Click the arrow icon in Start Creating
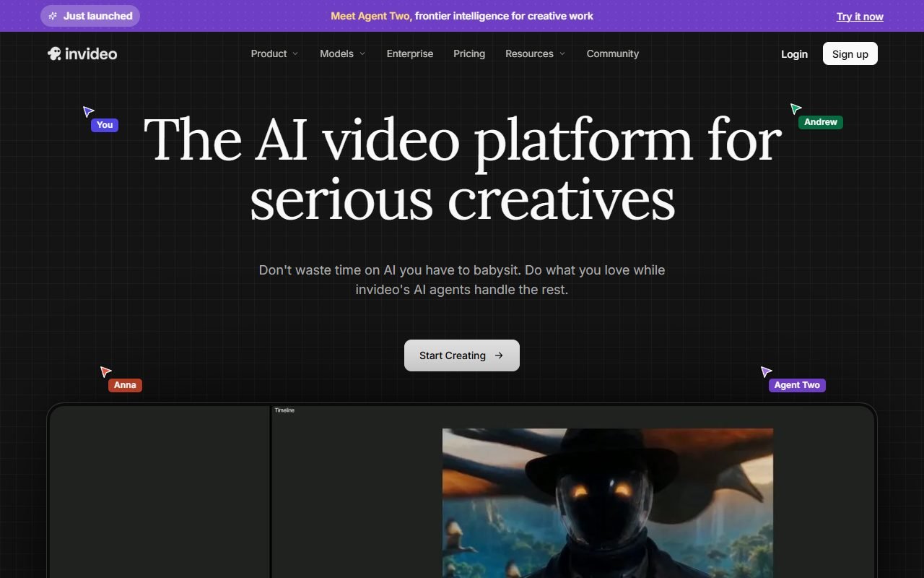 (499, 355)
